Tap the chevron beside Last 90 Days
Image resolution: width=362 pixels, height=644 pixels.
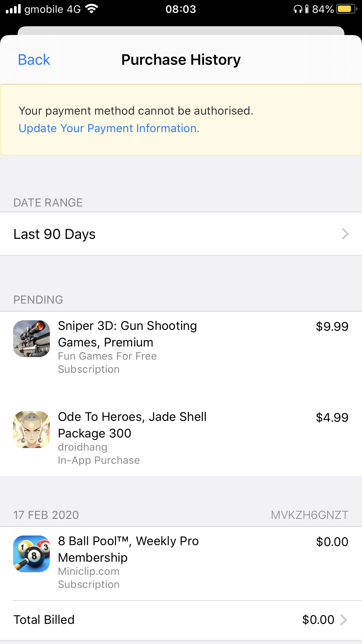(x=345, y=234)
